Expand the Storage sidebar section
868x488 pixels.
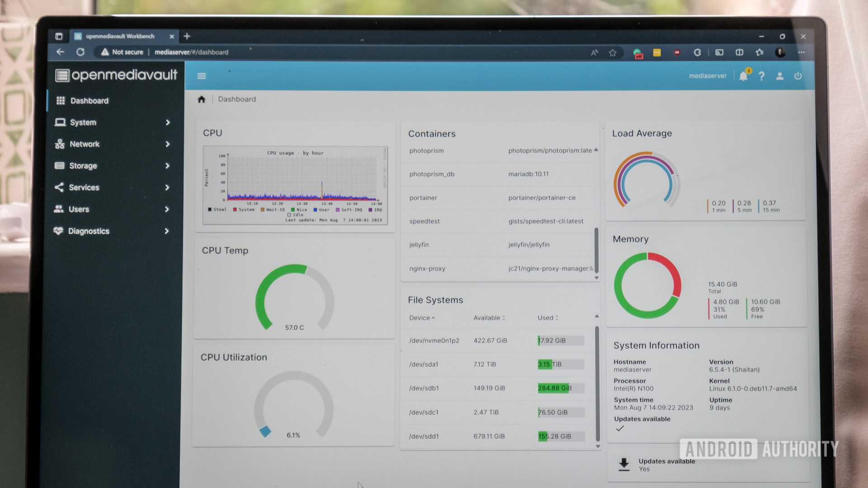[83, 166]
